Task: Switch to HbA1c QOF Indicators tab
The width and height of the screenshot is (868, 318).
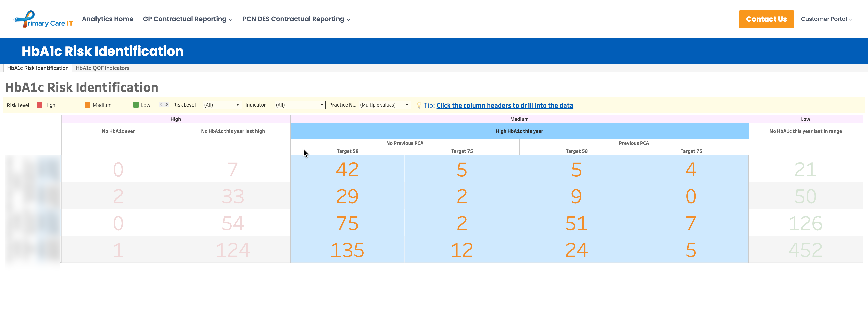Action: pos(103,68)
